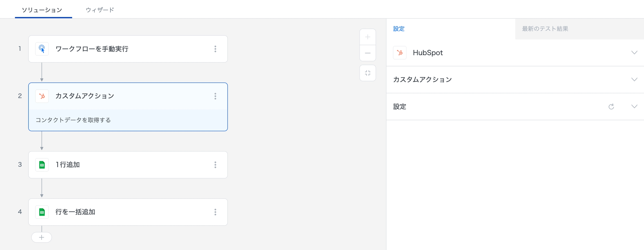Click the Google Sheets icon on 行を一括追加 step
644x250 pixels.
tap(42, 212)
